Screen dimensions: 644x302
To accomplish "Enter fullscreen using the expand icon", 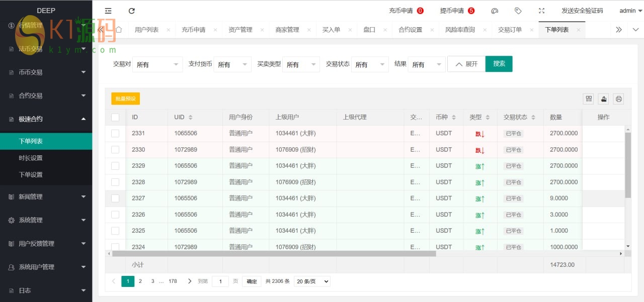I will pos(541,11).
